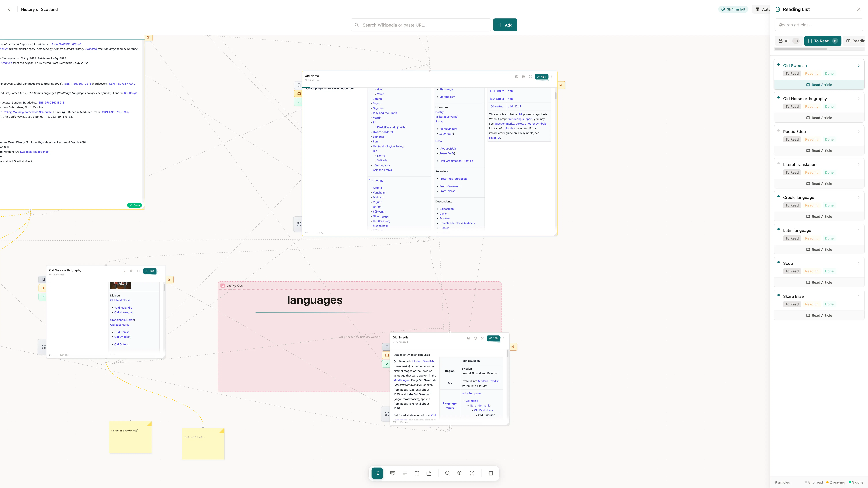Screen dimensions: 868x488
Task: Click the edit icon in the Old Norse card header
Action: click(x=517, y=76)
